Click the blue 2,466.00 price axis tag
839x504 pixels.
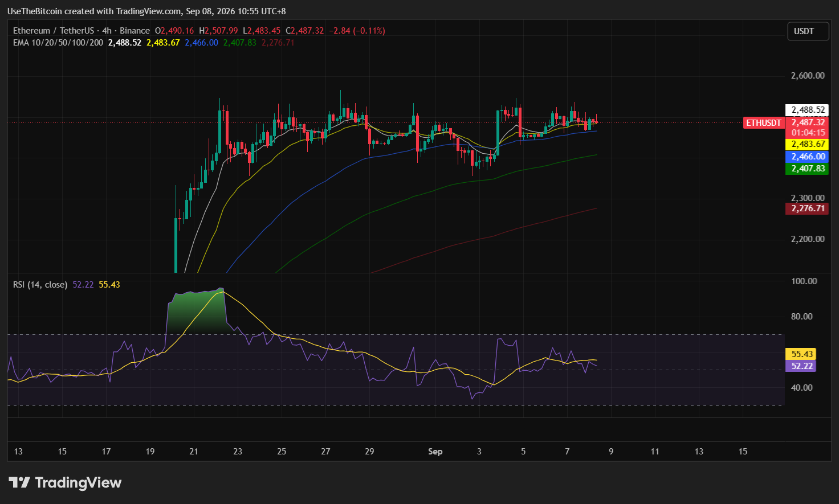coord(808,157)
